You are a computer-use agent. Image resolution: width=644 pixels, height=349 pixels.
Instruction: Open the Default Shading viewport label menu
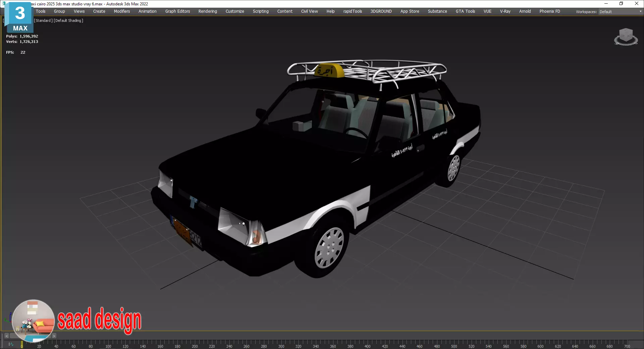coord(68,20)
